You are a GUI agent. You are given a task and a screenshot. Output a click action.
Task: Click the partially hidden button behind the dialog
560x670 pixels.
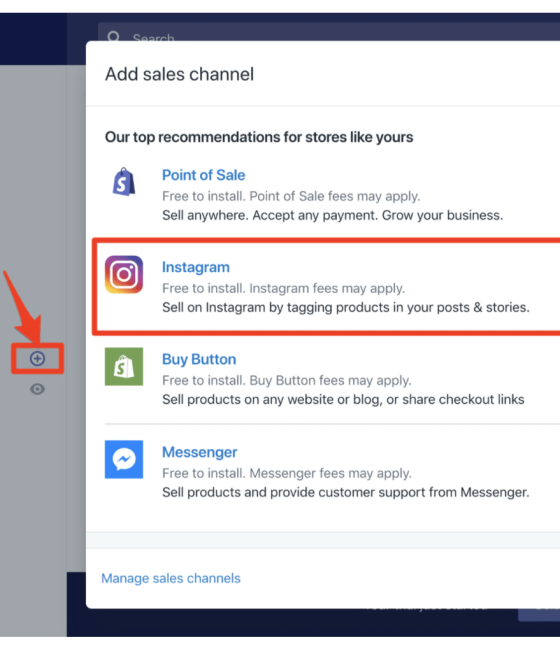(539, 614)
